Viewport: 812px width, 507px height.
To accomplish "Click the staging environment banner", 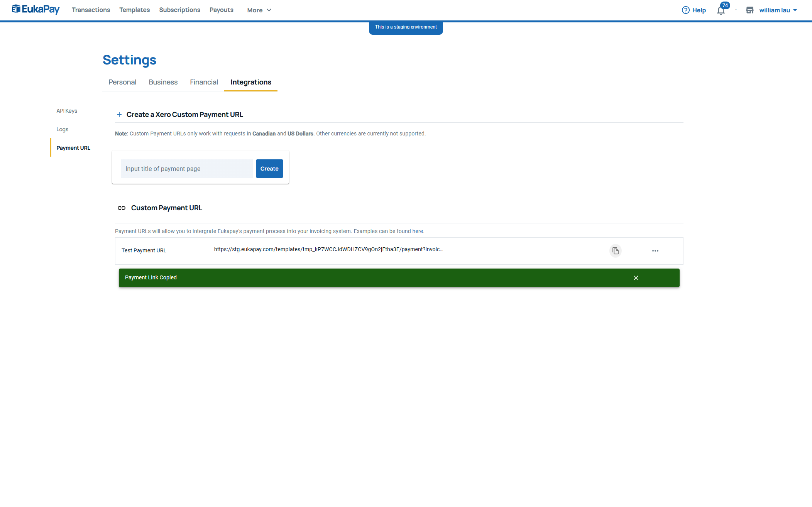I will point(406,27).
